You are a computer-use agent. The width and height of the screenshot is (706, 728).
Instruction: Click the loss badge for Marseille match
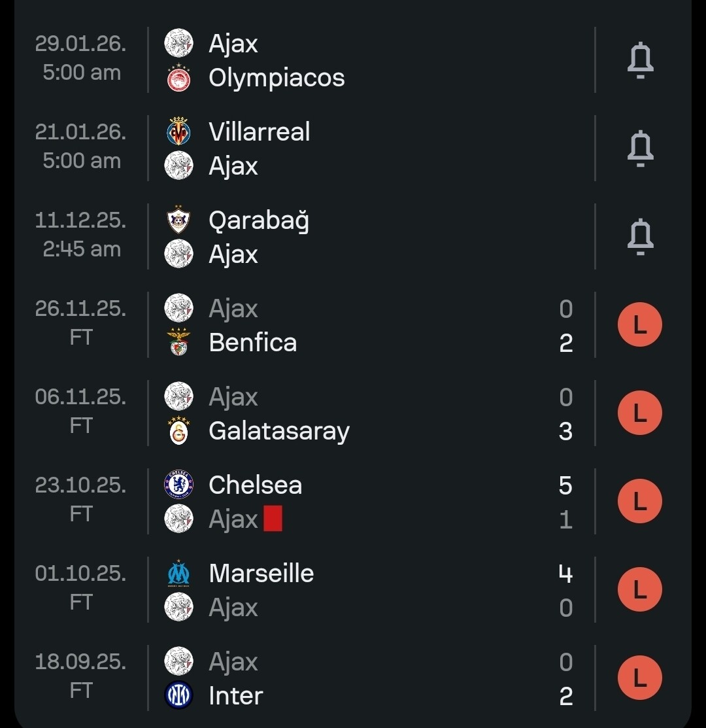click(x=640, y=590)
